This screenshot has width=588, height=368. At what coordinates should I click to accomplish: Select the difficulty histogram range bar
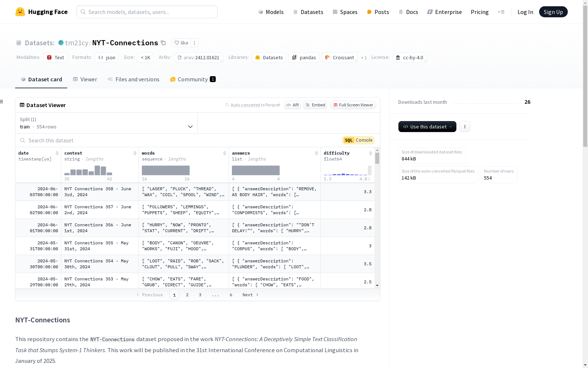(x=370, y=170)
